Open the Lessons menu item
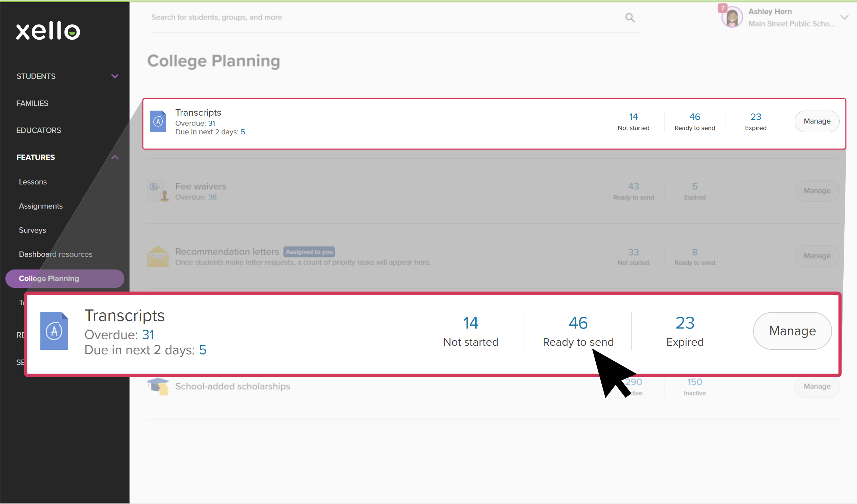Image resolution: width=857 pixels, height=504 pixels. [33, 182]
